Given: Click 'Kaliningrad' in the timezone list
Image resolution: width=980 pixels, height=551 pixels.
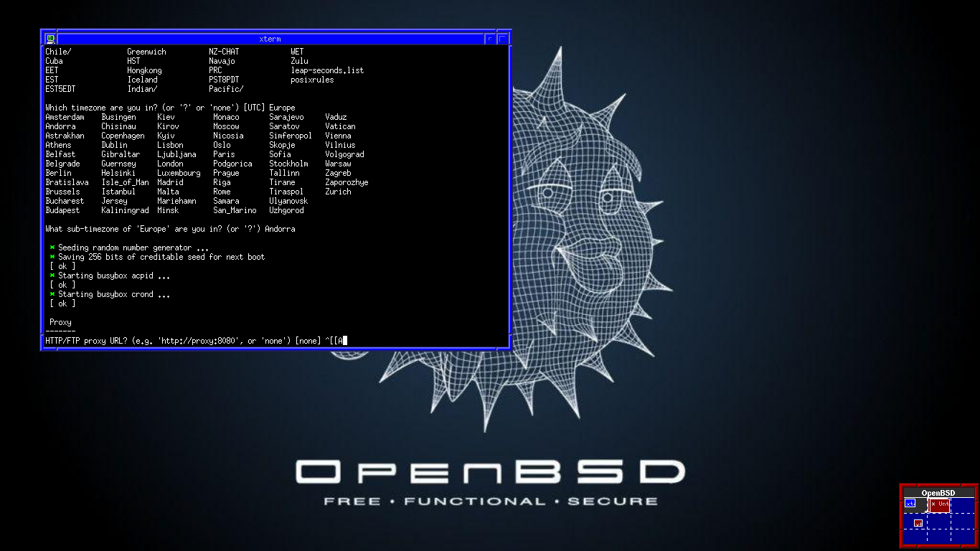Looking at the screenshot, I should point(125,210).
